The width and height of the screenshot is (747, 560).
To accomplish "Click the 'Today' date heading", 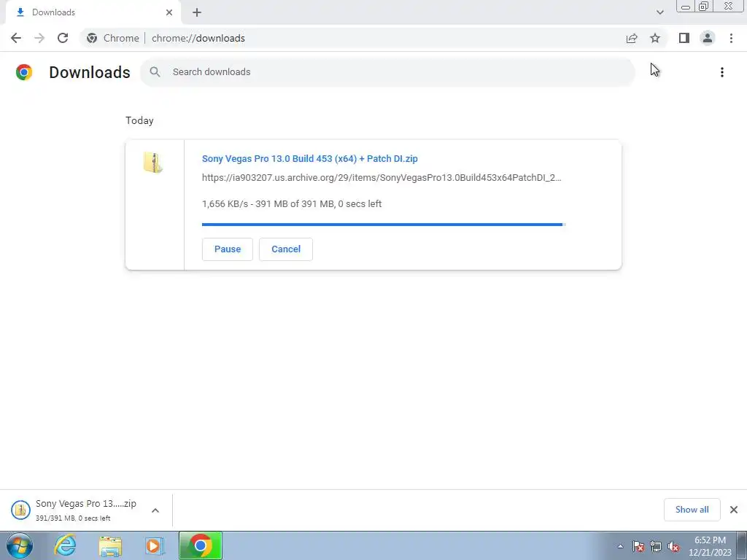I will pyautogui.click(x=139, y=120).
